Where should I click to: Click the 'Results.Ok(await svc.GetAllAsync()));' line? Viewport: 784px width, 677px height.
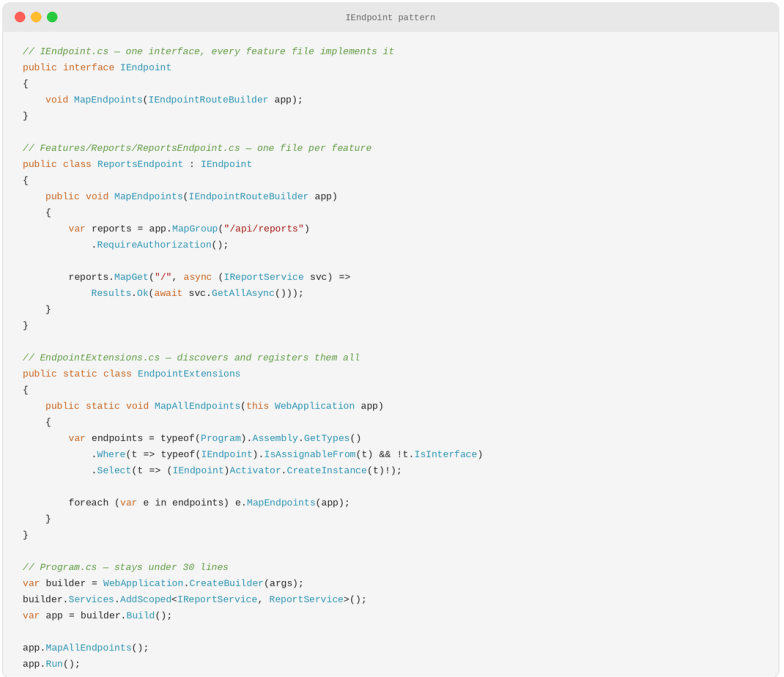point(197,293)
